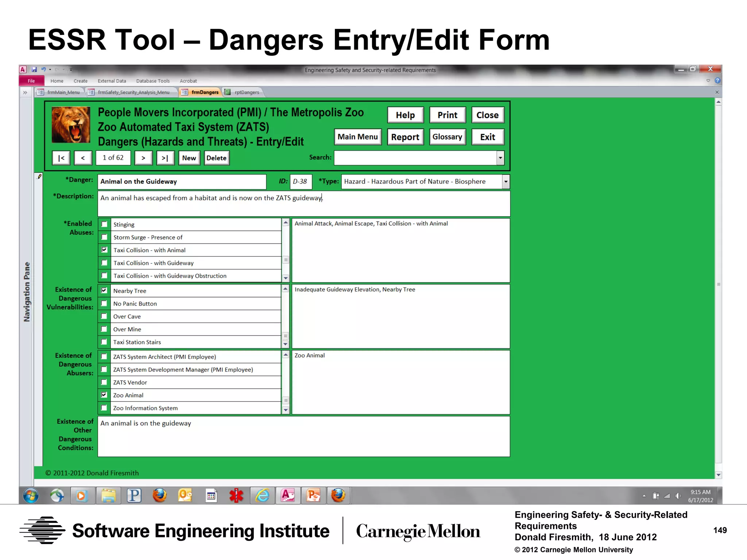Switch to Access from the taskbar icon
This screenshot has height=560, width=747.
(288, 495)
